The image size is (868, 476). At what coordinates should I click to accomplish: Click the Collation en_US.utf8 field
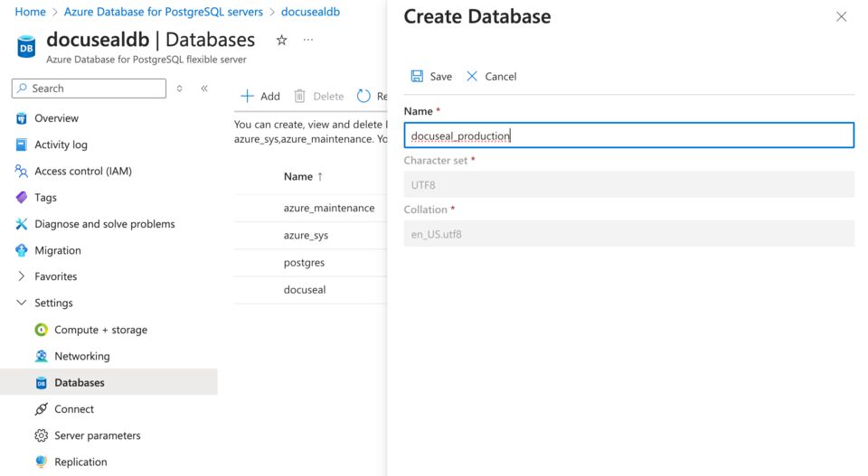click(629, 234)
